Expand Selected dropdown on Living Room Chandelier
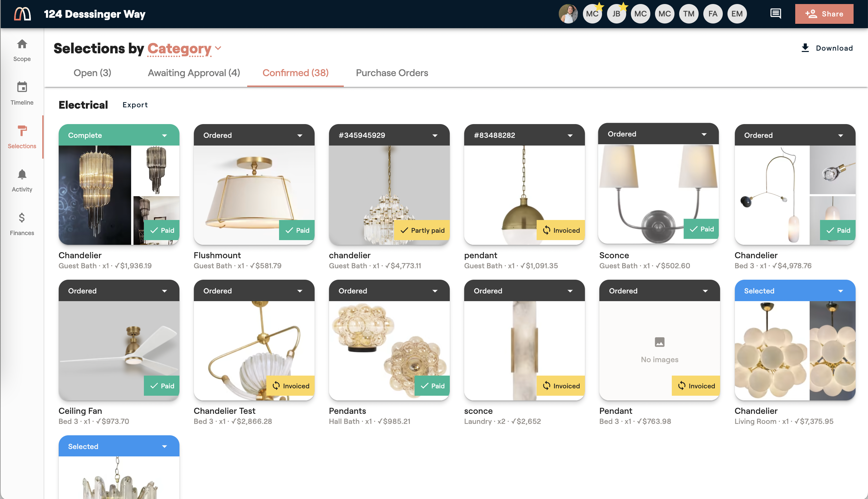Viewport: 868px width, 499px height. coord(840,291)
